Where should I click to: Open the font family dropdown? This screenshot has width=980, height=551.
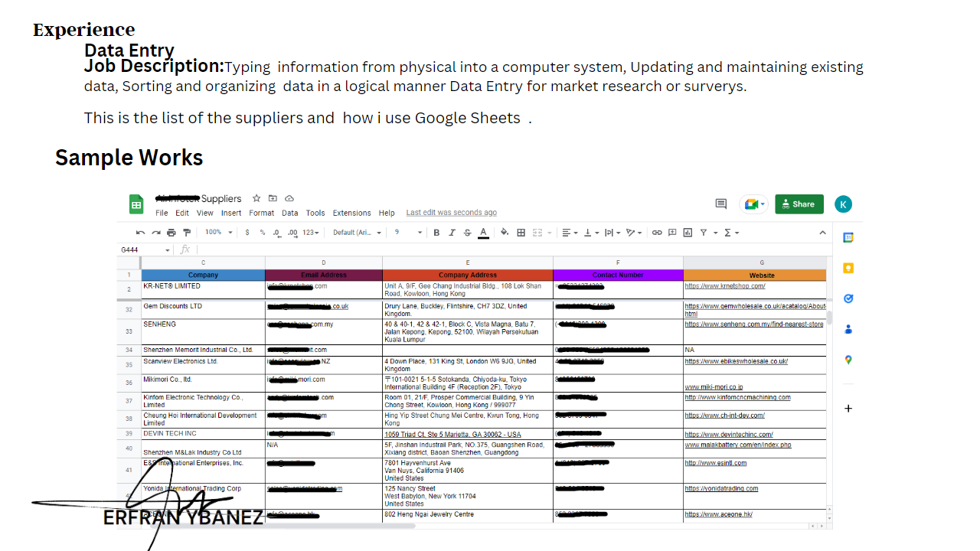[x=357, y=233]
